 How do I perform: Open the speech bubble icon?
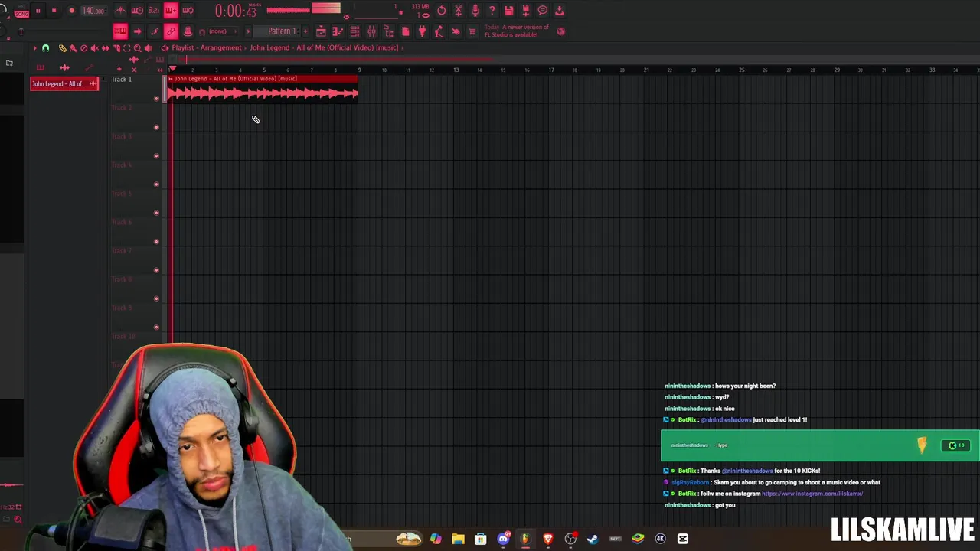tap(543, 11)
